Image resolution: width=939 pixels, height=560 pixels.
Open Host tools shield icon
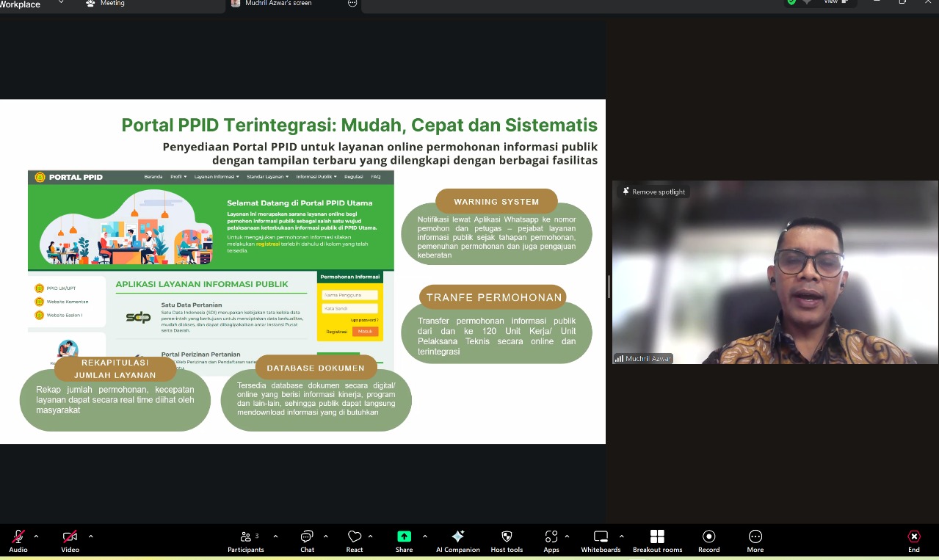click(x=507, y=537)
